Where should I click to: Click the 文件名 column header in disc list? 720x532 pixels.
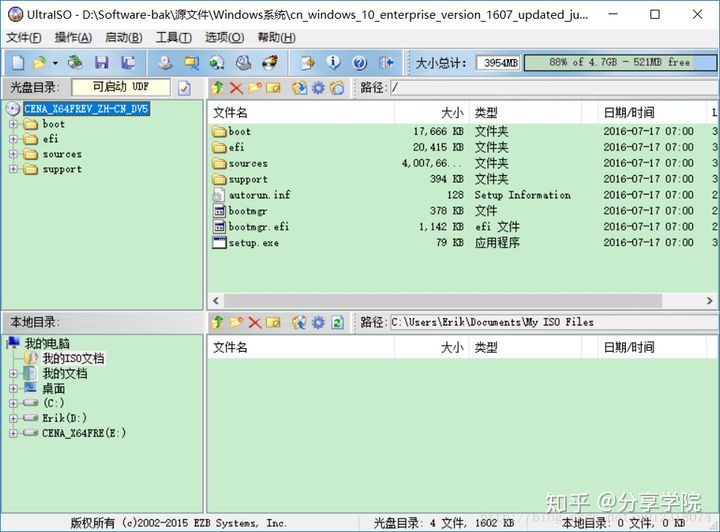(301, 112)
